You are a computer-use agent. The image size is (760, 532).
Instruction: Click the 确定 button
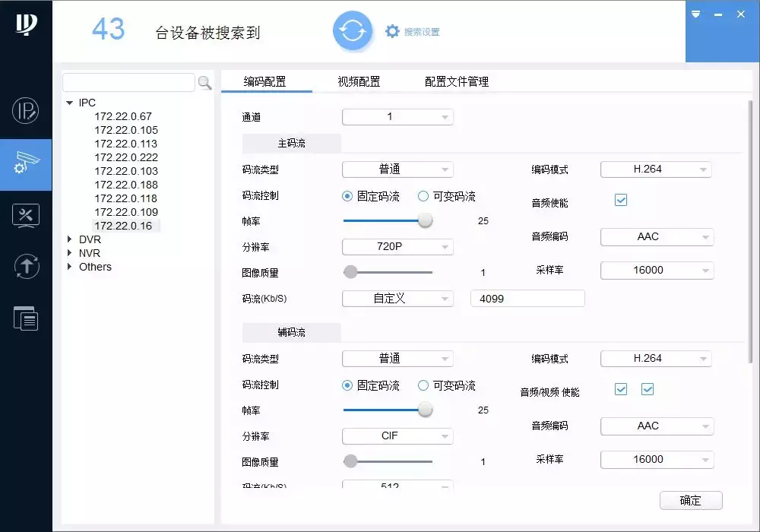[x=691, y=501]
